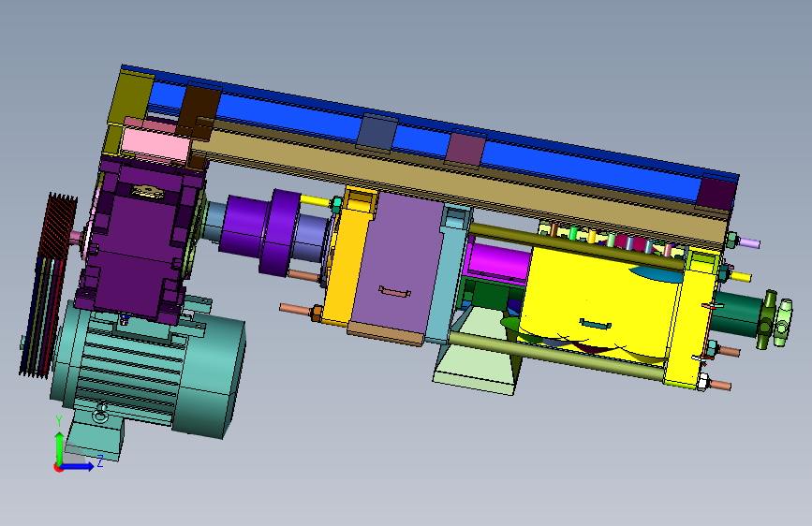Pick the pink block at the beam end
The height and width of the screenshot is (526, 812).
click(155, 144)
